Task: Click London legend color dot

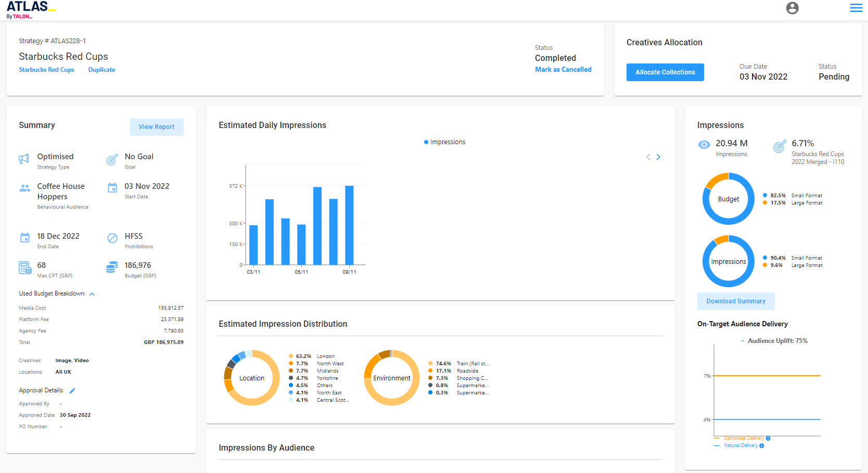Action: [291, 356]
